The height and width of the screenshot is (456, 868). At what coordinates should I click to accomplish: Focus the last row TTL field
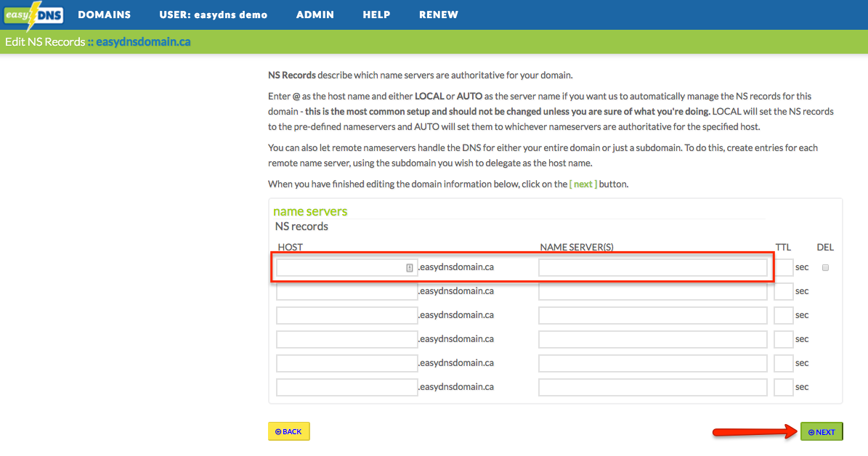tap(783, 387)
